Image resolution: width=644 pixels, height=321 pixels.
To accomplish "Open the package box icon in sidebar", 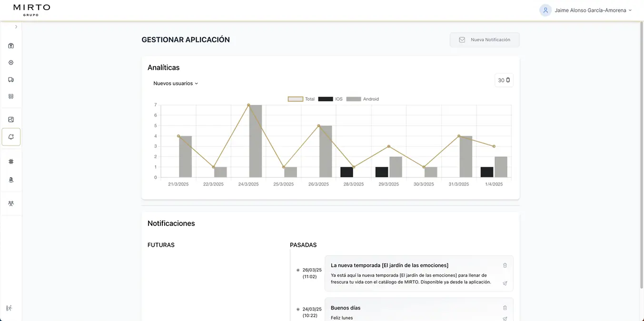I will click(11, 46).
